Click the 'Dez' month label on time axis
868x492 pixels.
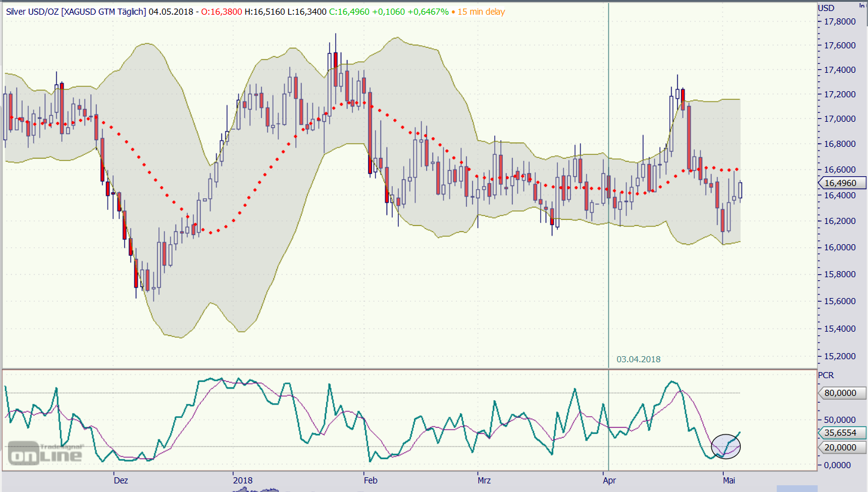click(121, 480)
